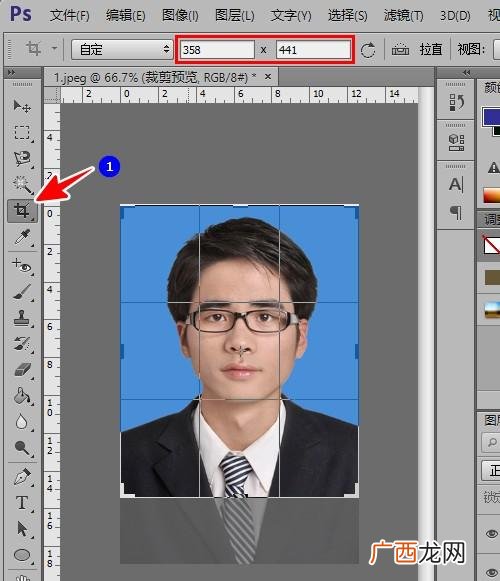The height and width of the screenshot is (581, 500).
Task: Open the 自定 ratio dropdown
Action: coord(122,49)
